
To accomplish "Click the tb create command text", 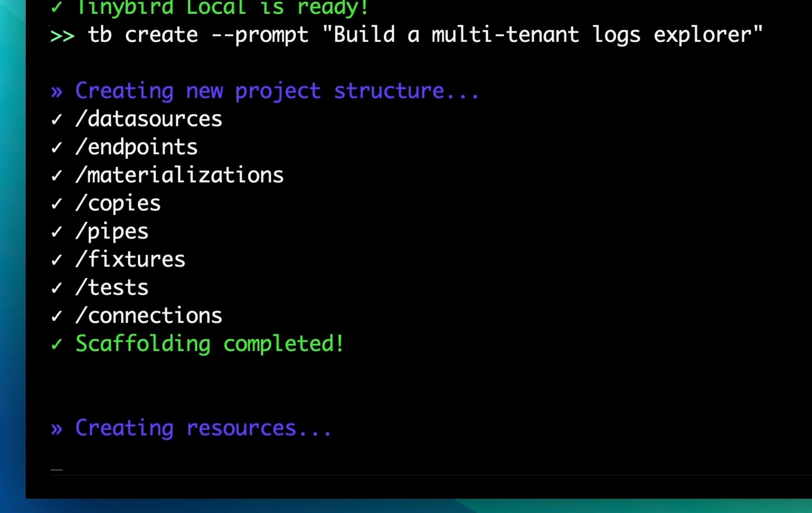I will click(143, 35).
